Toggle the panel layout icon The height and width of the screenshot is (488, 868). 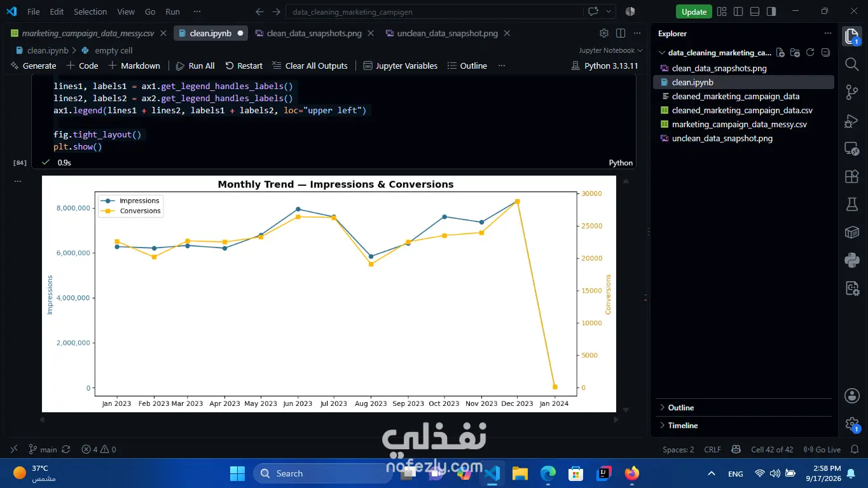[x=755, y=11]
